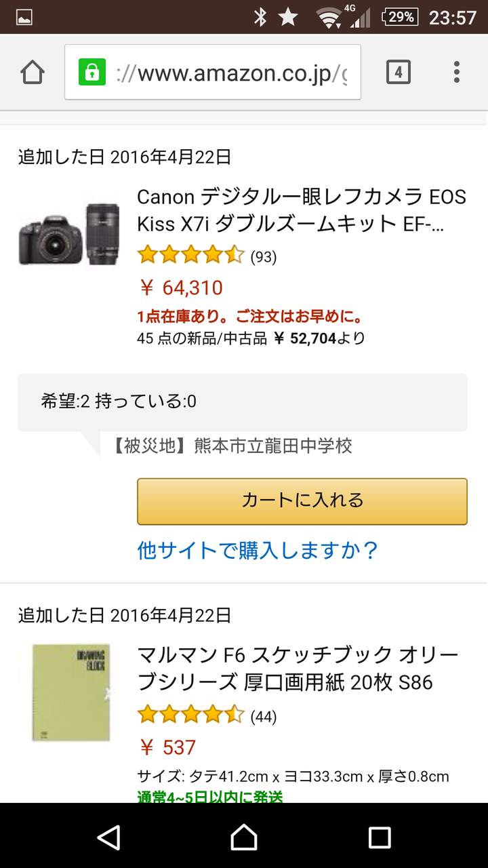Open the tab switcher showing 4 tabs
The width and height of the screenshot is (488, 868).
coord(399,72)
